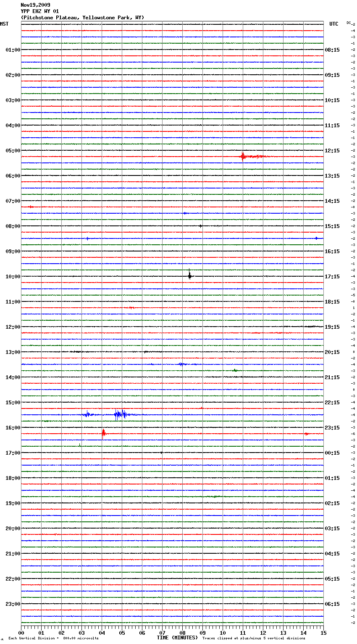
Task: Click the black blip on the 08:00 trace near minute 9
Action: tap(201, 226)
